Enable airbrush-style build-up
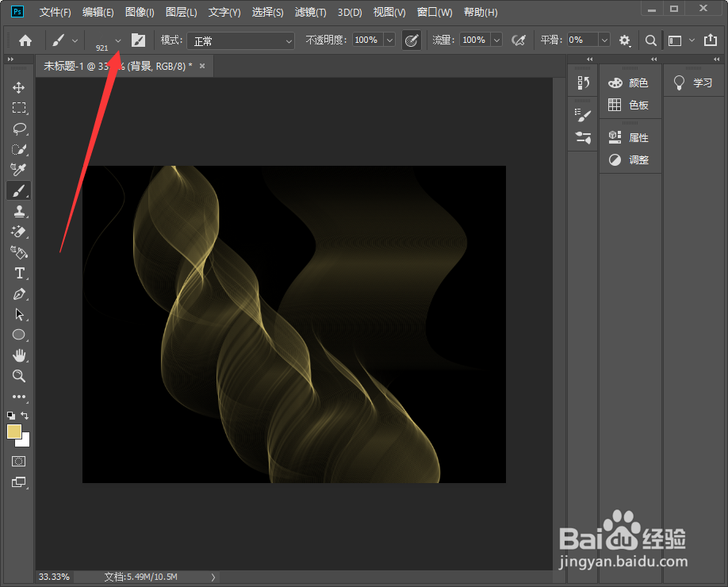This screenshot has width=728, height=587. tap(519, 40)
